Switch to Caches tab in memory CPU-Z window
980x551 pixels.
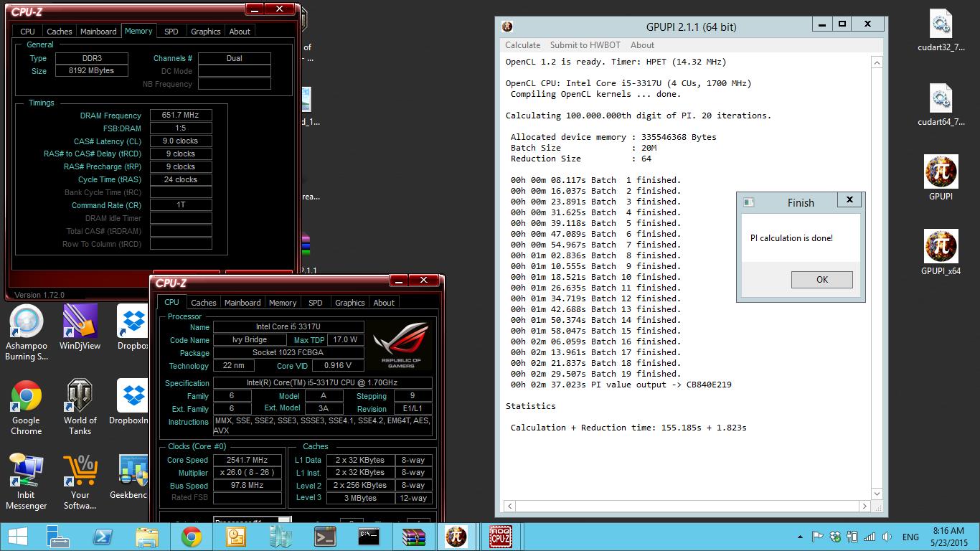59,32
